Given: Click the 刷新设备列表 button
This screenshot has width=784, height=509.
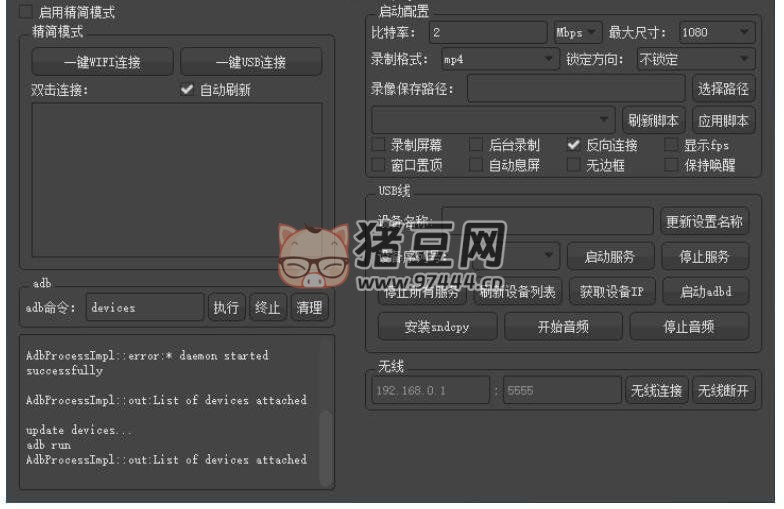Looking at the screenshot, I should coord(518,292).
